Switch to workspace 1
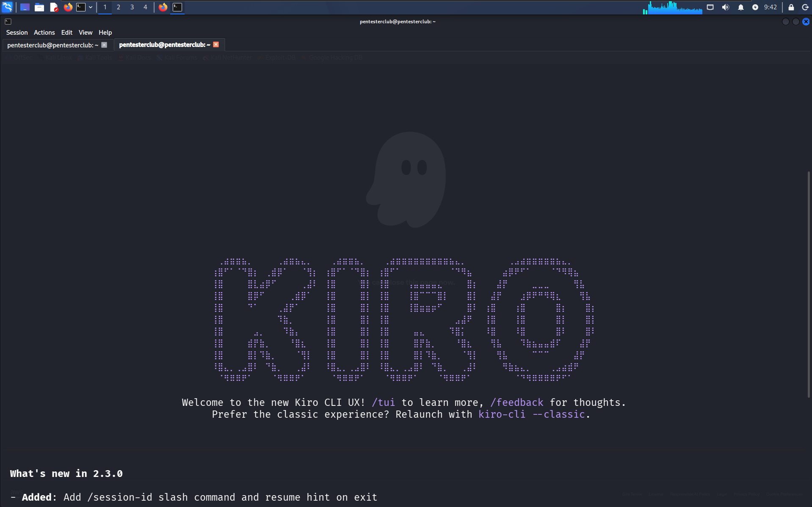 tap(105, 7)
